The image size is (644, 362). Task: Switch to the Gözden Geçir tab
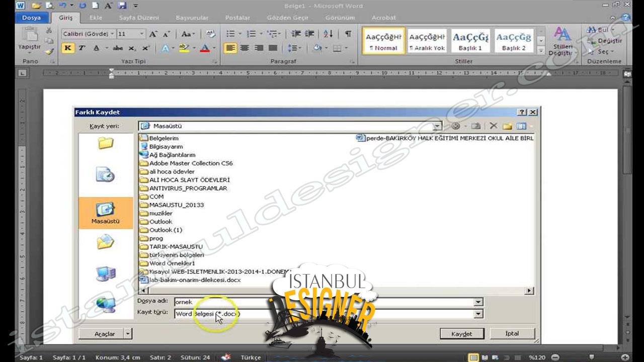[288, 18]
